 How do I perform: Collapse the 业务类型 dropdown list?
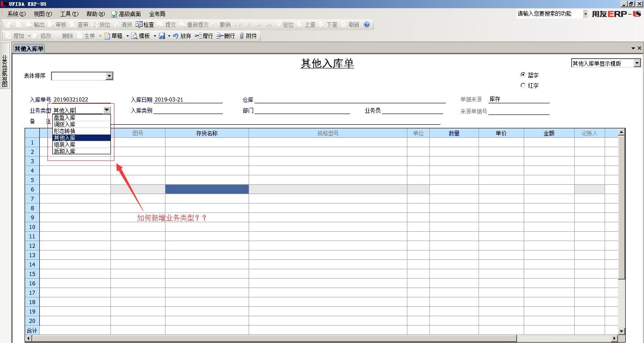(x=107, y=110)
